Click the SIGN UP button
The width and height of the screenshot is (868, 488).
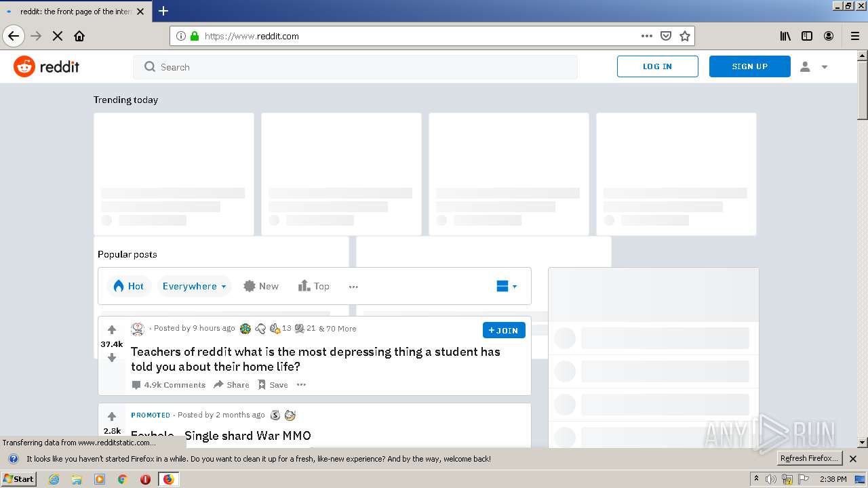[x=750, y=66]
